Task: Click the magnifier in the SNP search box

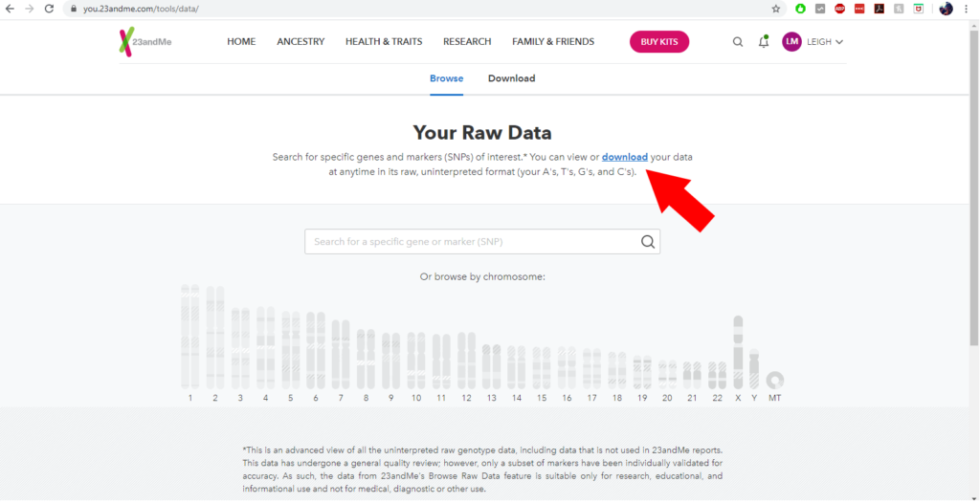Action: tap(648, 242)
